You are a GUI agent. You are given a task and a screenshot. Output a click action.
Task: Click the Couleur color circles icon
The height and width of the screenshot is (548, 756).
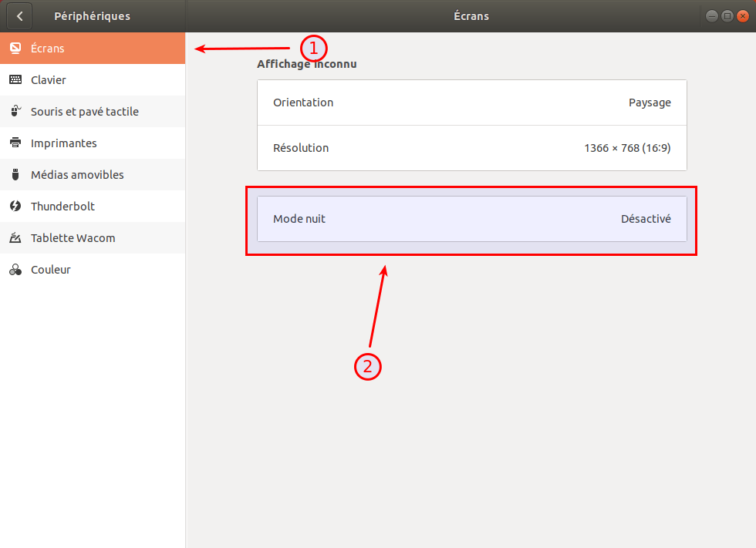[15, 270]
